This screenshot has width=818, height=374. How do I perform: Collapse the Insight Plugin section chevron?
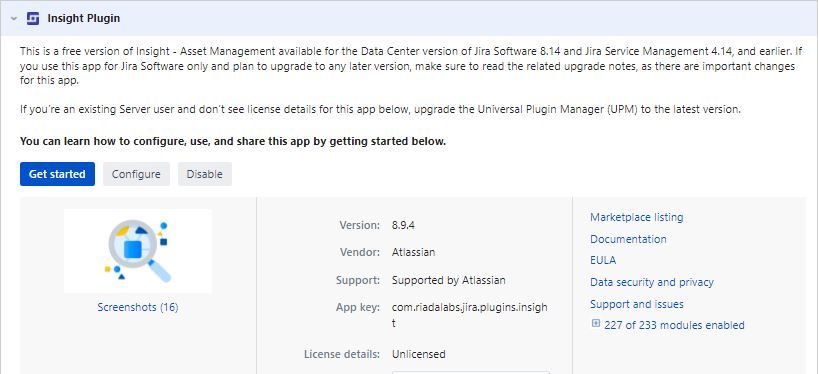[x=13, y=19]
